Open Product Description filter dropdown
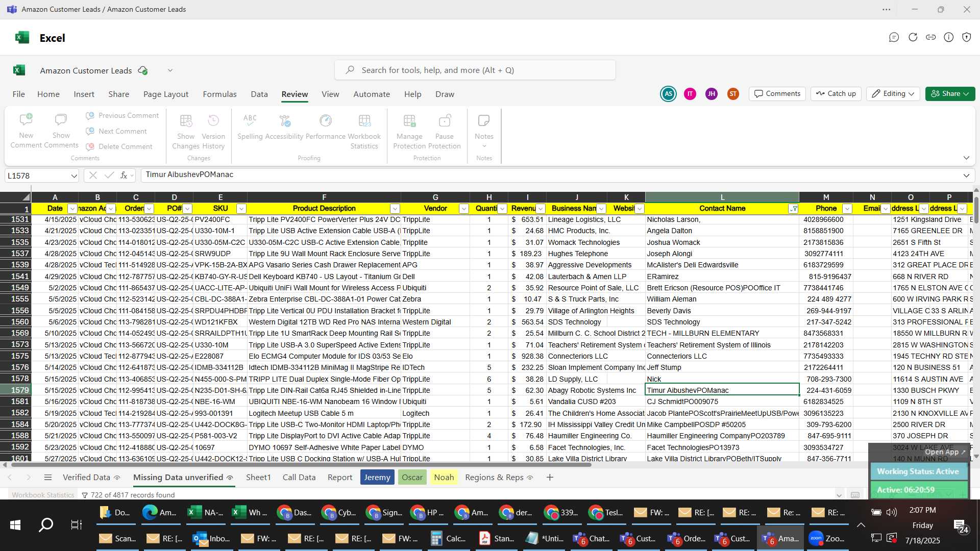 [x=395, y=209]
